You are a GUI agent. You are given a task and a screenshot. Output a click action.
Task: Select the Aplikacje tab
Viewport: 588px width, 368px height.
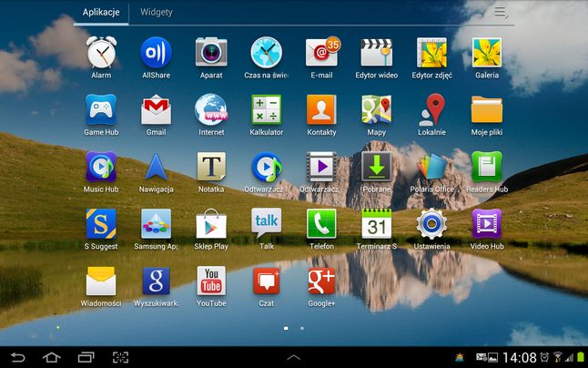pos(101,12)
